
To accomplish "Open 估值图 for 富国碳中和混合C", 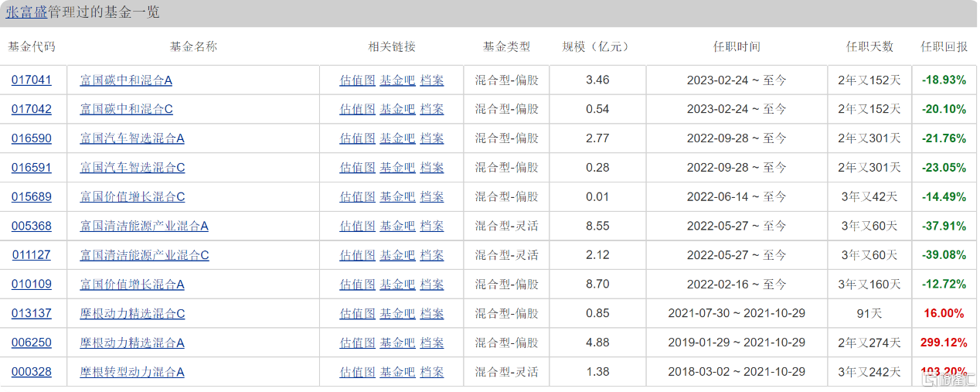I will pos(357,109).
